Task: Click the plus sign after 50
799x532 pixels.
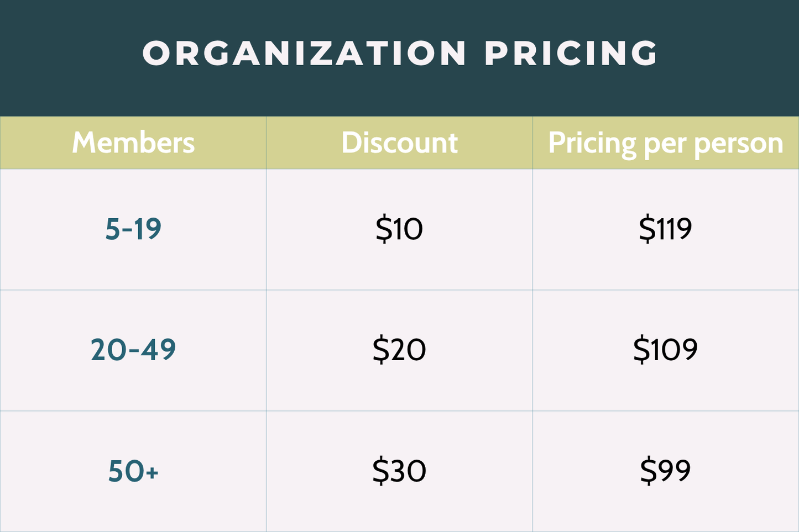Action: coord(153,472)
